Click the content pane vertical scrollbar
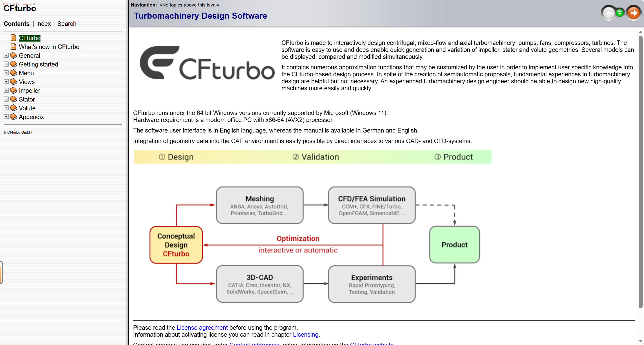 point(640,172)
